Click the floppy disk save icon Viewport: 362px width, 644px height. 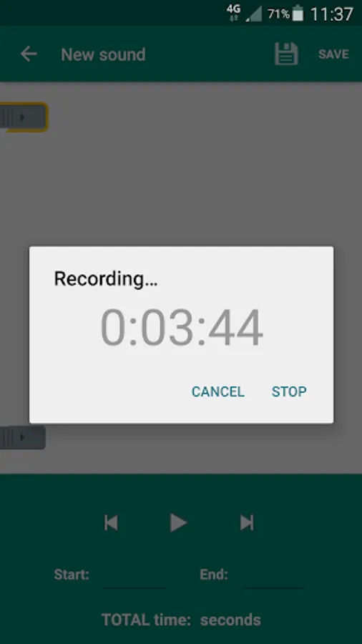(286, 54)
